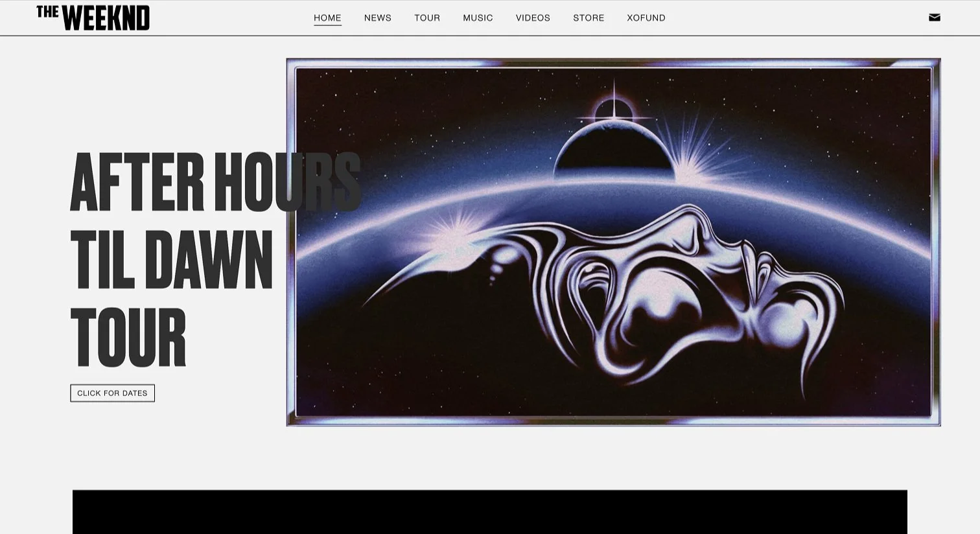Open the TOUR page
Viewport: 980px width, 534px height.
427,17
